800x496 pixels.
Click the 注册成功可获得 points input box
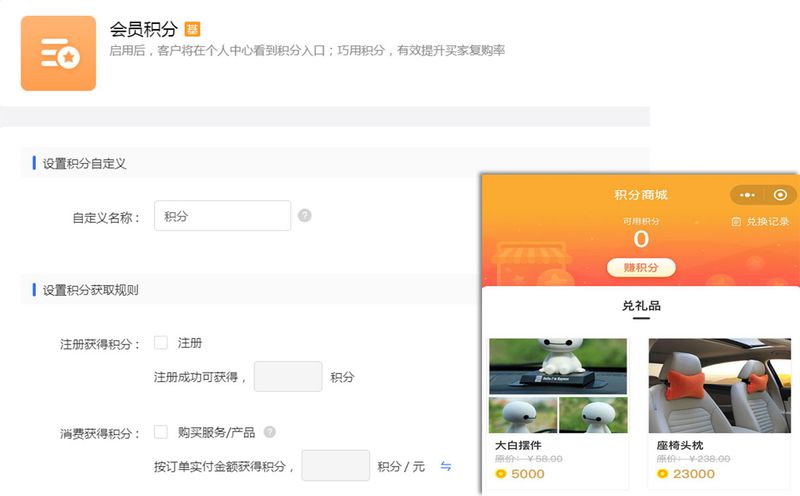pyautogui.click(x=288, y=377)
